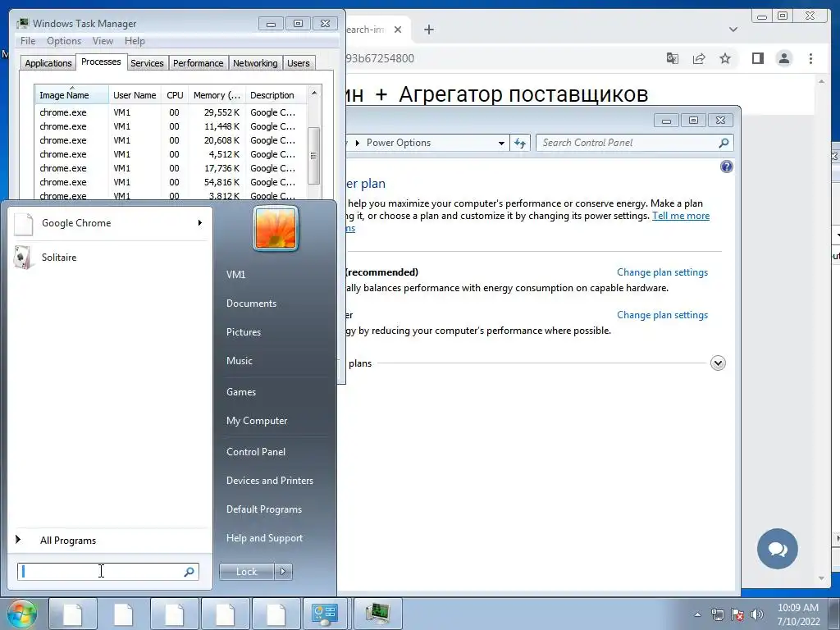Click the Start menu search magnifier icon
Viewport: 840px width, 630px height.
(189, 572)
